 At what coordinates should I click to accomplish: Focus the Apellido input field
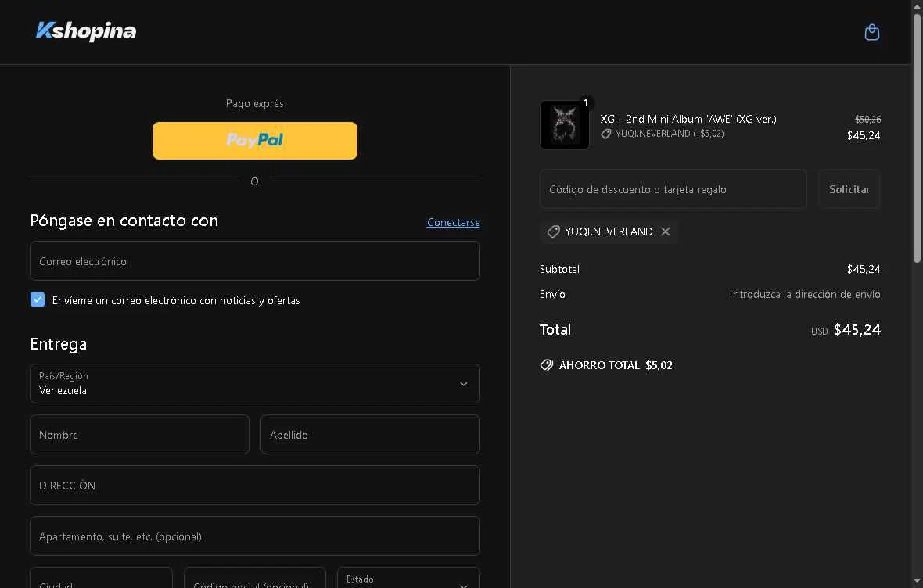[x=370, y=435]
